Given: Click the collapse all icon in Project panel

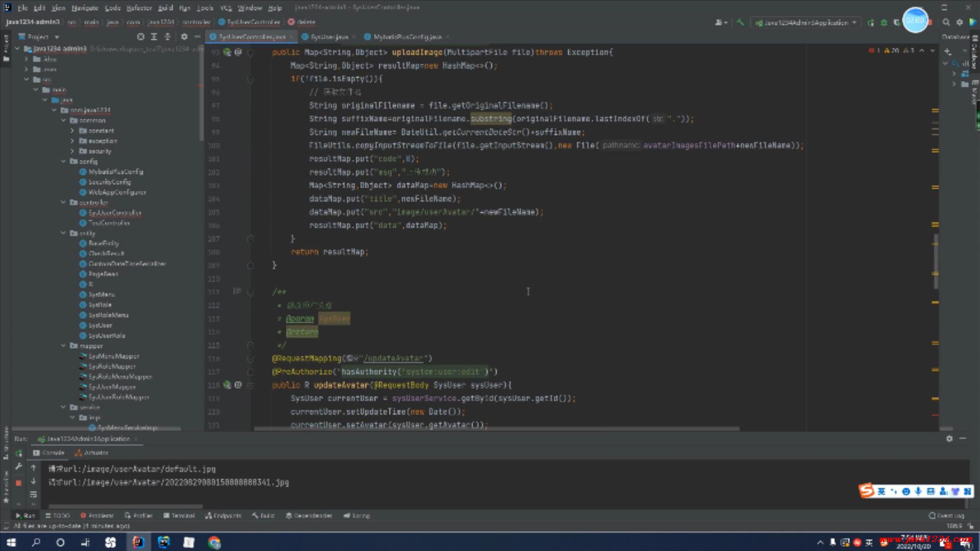Looking at the screenshot, I should [x=167, y=37].
